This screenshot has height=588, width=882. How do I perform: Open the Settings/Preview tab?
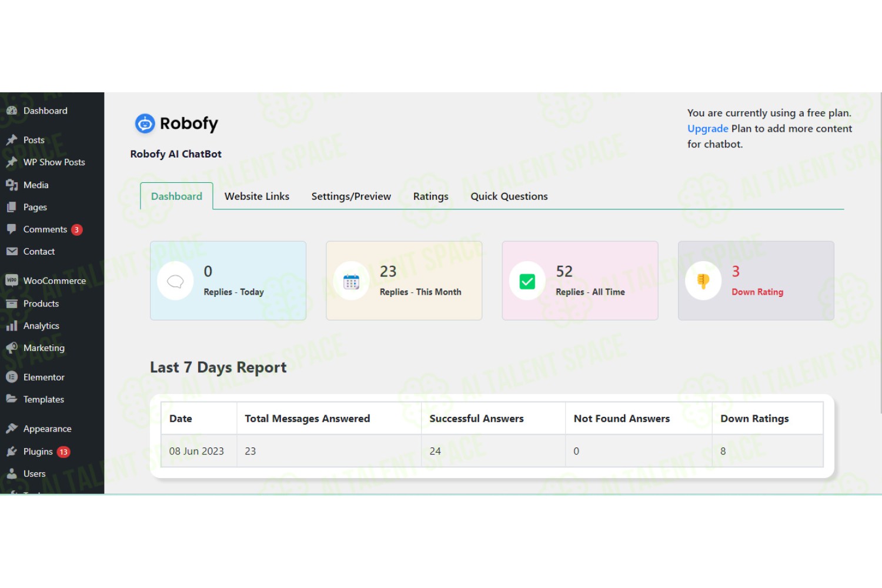[351, 196]
